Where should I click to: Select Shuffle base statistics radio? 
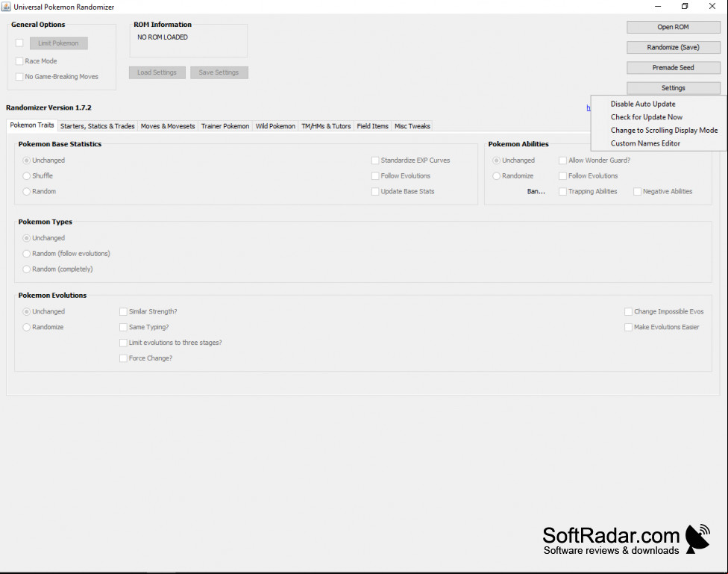click(26, 175)
